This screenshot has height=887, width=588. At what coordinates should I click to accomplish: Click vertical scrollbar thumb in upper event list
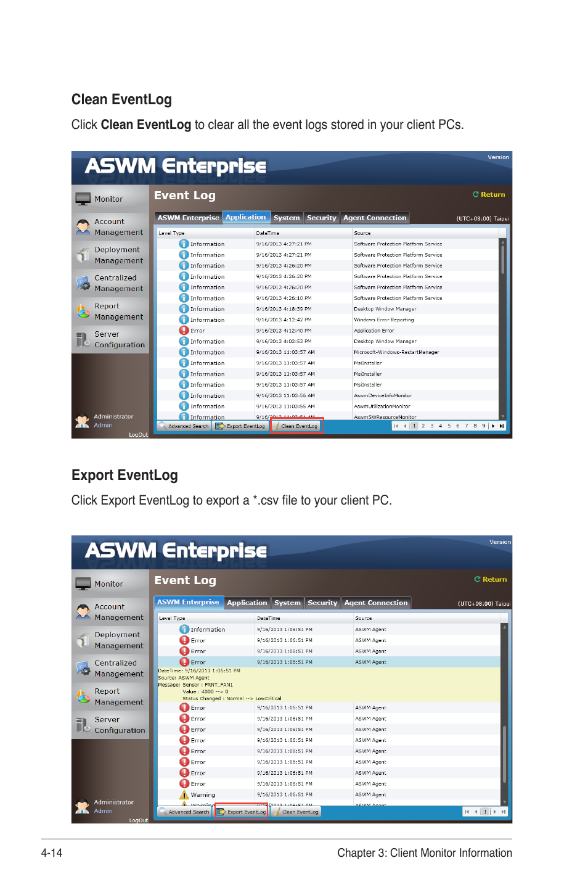[x=503, y=260]
